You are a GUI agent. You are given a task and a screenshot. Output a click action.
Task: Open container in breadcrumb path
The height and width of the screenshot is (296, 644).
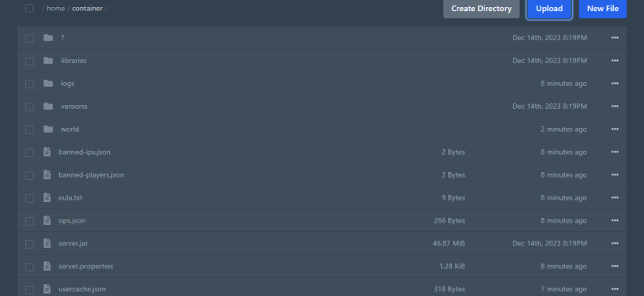[87, 8]
